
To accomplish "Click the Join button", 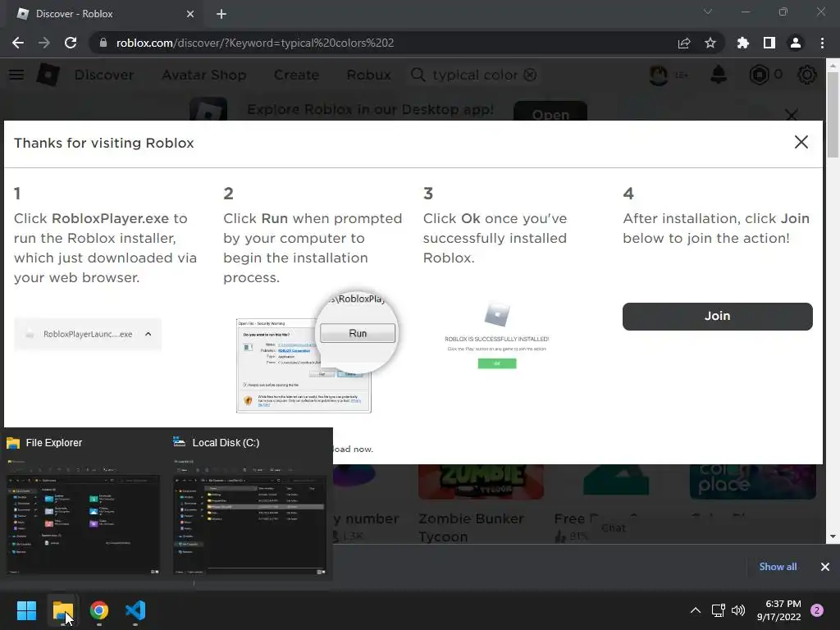I will coord(717,316).
